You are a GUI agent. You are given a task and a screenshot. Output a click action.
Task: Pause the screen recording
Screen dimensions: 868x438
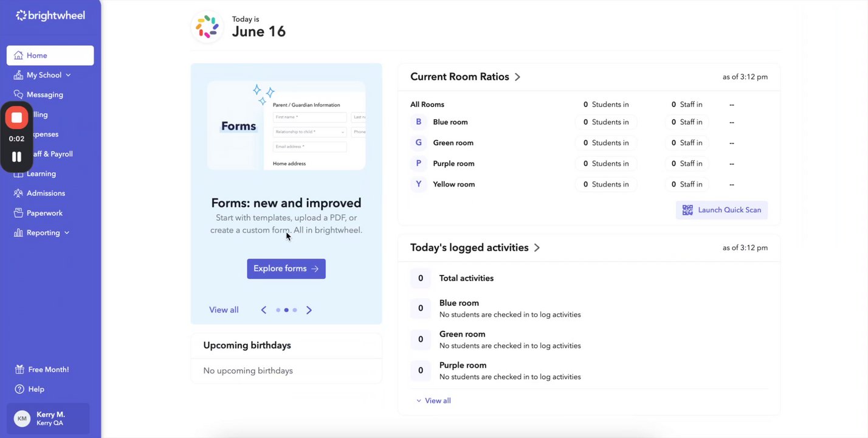tap(17, 156)
